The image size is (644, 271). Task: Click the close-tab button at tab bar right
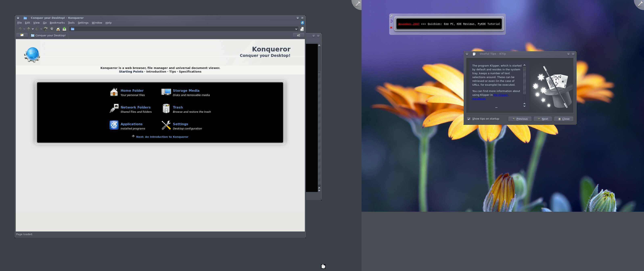pos(299,35)
